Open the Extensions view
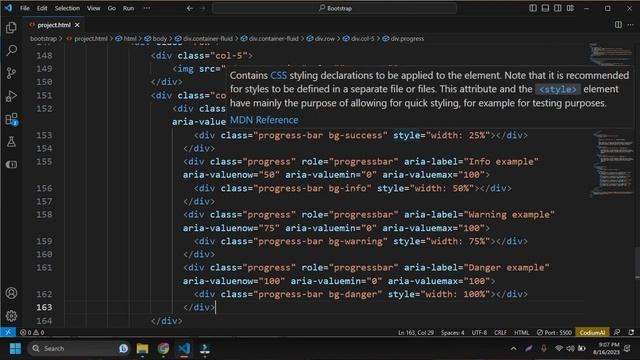640x360 pixels. tap(11, 120)
